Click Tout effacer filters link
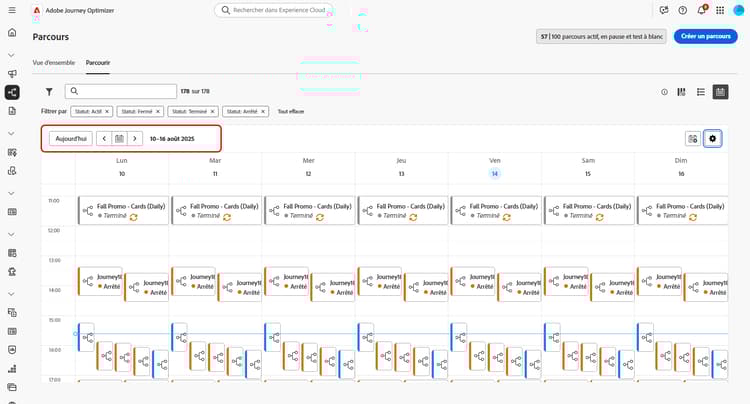Screen dimensions: 750x404 pos(291,111)
